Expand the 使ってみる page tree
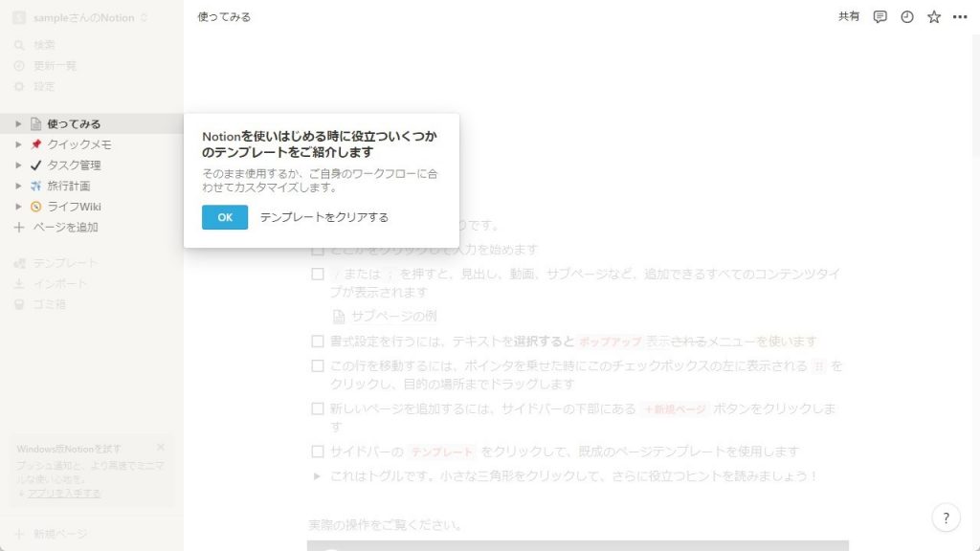Viewport: 980px width, 551px height. [18, 123]
